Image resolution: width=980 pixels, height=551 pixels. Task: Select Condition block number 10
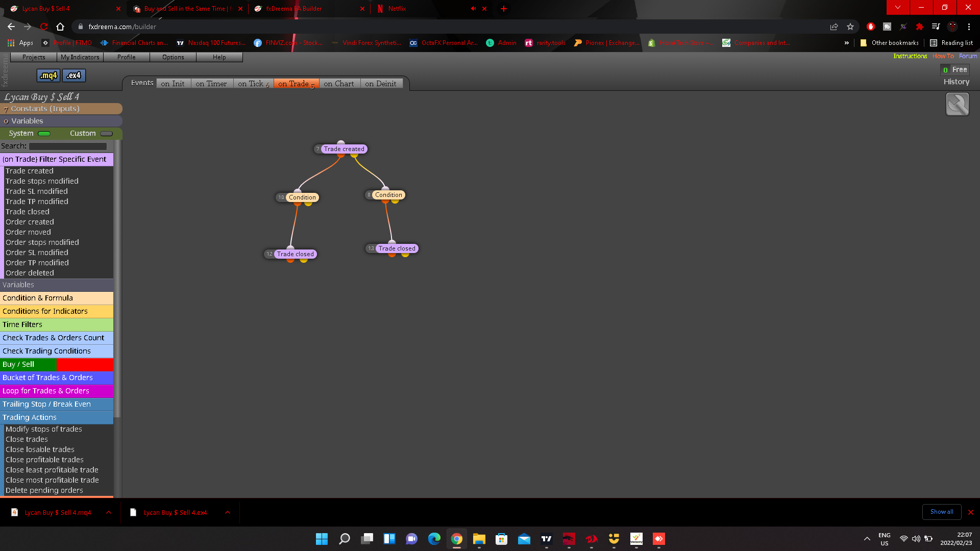302,197
